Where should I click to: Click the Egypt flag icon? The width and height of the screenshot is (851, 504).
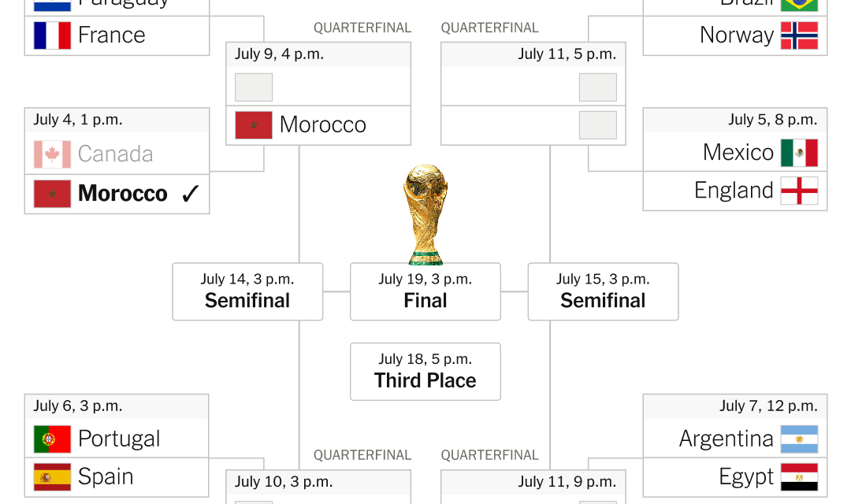pyautogui.click(x=800, y=477)
